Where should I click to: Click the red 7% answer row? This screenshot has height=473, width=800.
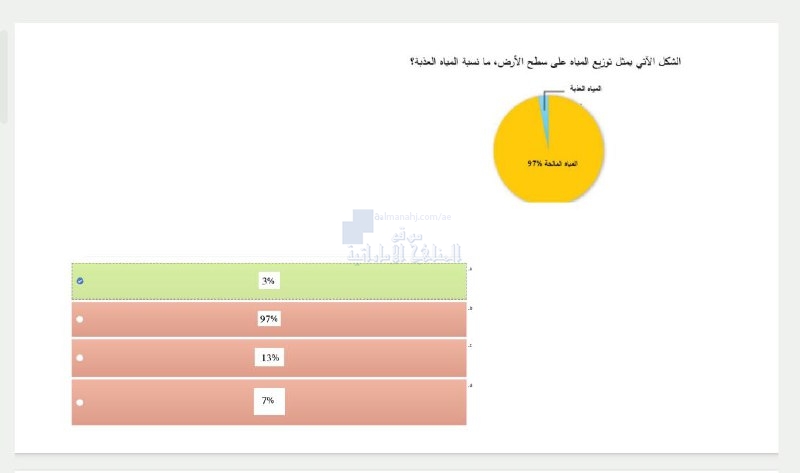click(x=269, y=402)
